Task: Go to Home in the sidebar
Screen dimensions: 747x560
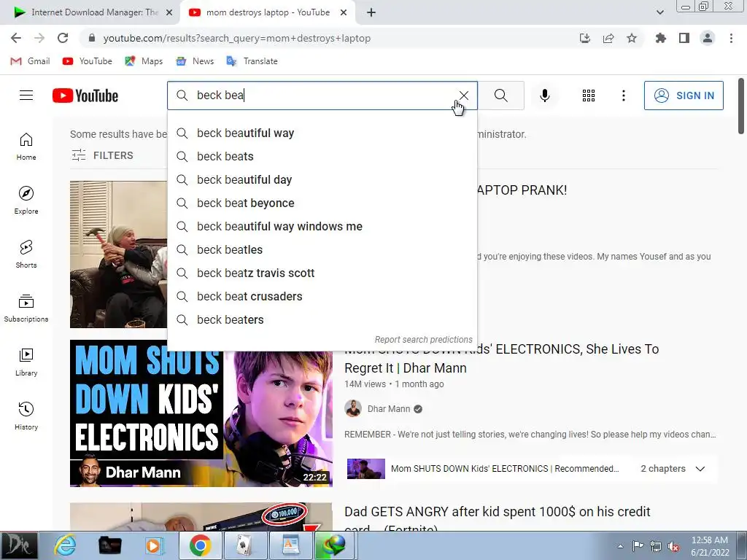Action: pos(26,146)
